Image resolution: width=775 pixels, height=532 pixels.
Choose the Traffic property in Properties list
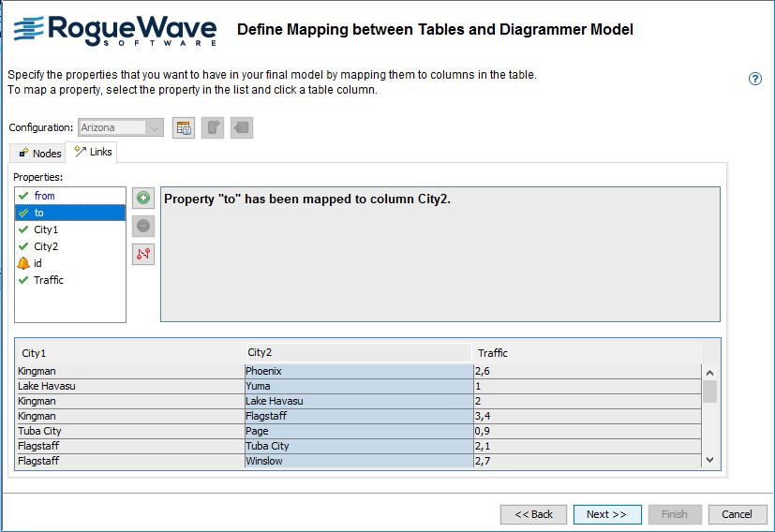click(x=49, y=280)
